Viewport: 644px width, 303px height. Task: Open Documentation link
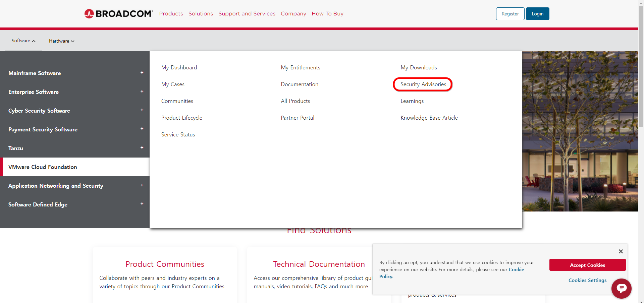coord(300,84)
